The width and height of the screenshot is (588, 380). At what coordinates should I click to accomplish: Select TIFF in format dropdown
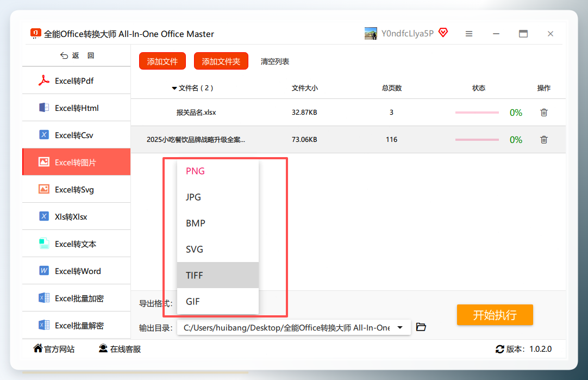(x=217, y=275)
